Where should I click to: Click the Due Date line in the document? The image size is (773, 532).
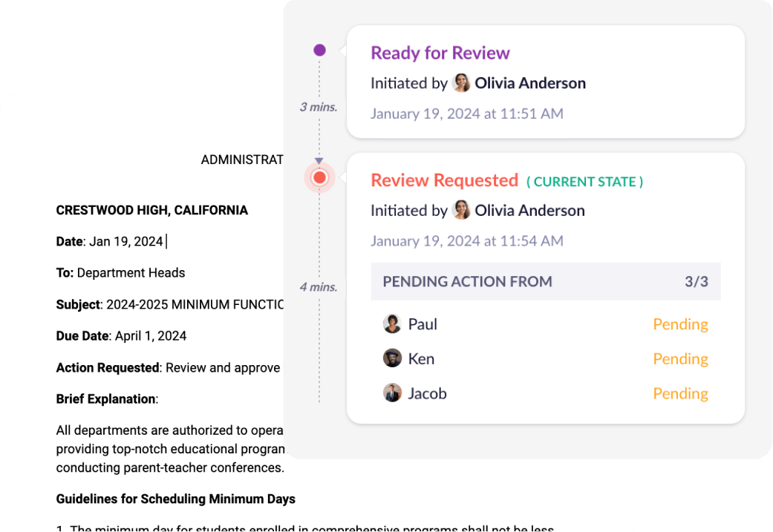(x=121, y=336)
